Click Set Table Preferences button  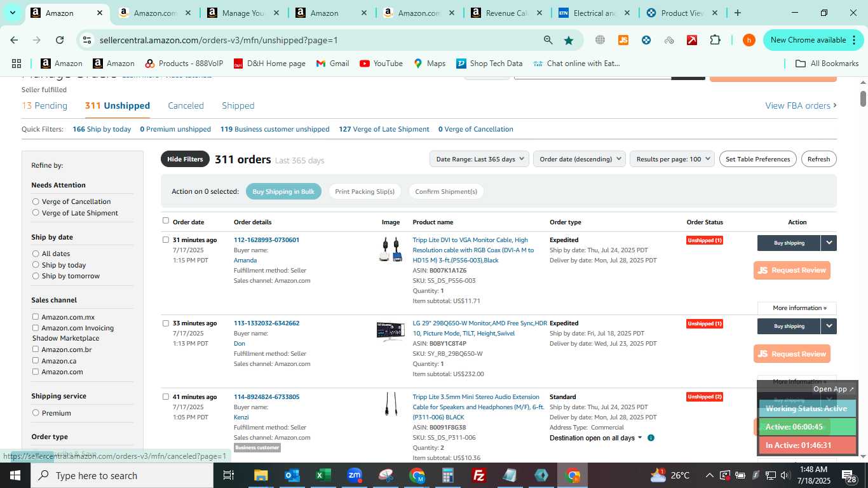pos(758,159)
